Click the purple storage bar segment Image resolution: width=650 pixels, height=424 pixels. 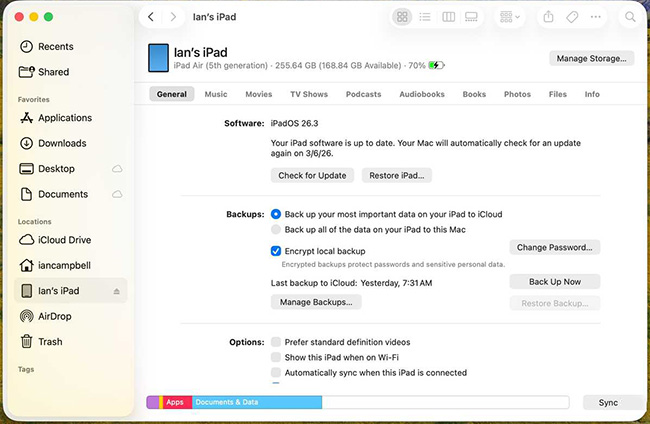153,402
